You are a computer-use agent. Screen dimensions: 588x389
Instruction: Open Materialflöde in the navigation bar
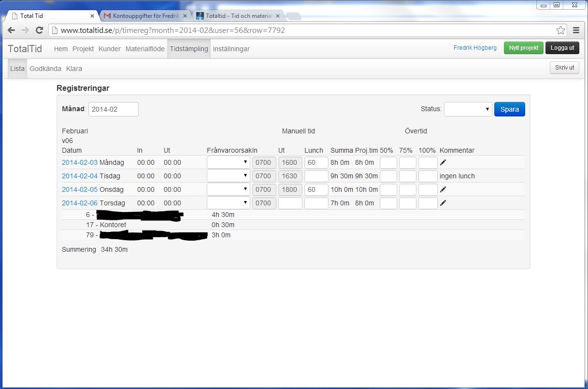pos(145,49)
